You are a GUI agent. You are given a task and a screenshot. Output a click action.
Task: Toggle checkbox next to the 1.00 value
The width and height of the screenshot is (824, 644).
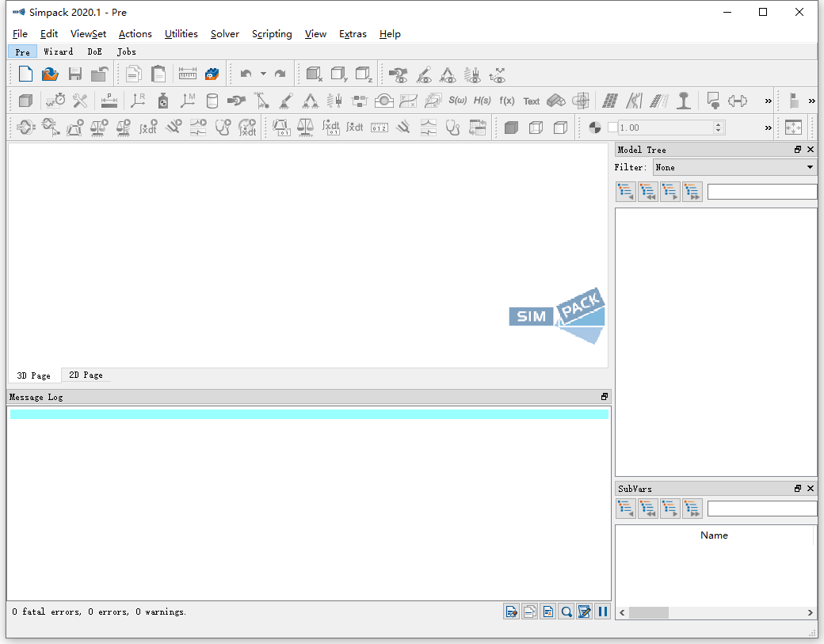pyautogui.click(x=612, y=127)
